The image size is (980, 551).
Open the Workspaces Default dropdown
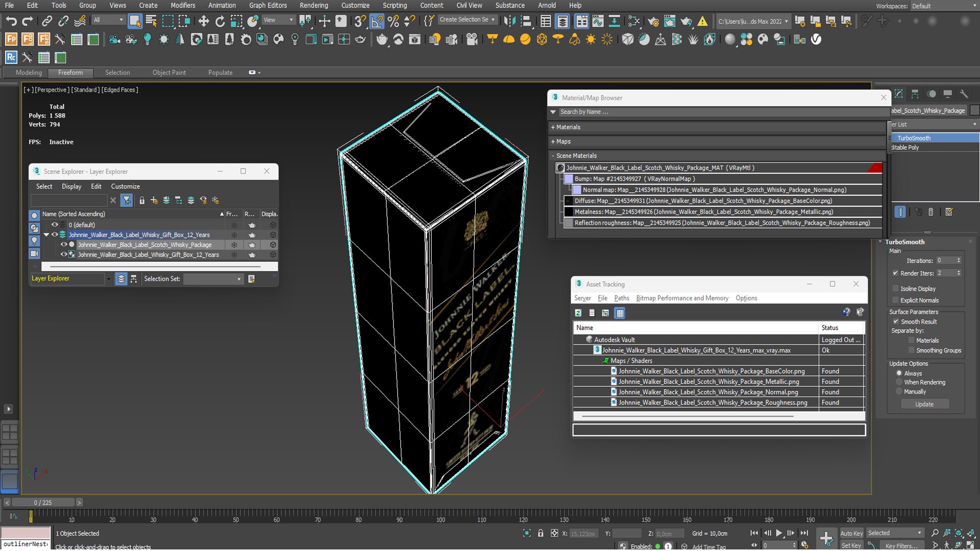click(x=944, y=6)
